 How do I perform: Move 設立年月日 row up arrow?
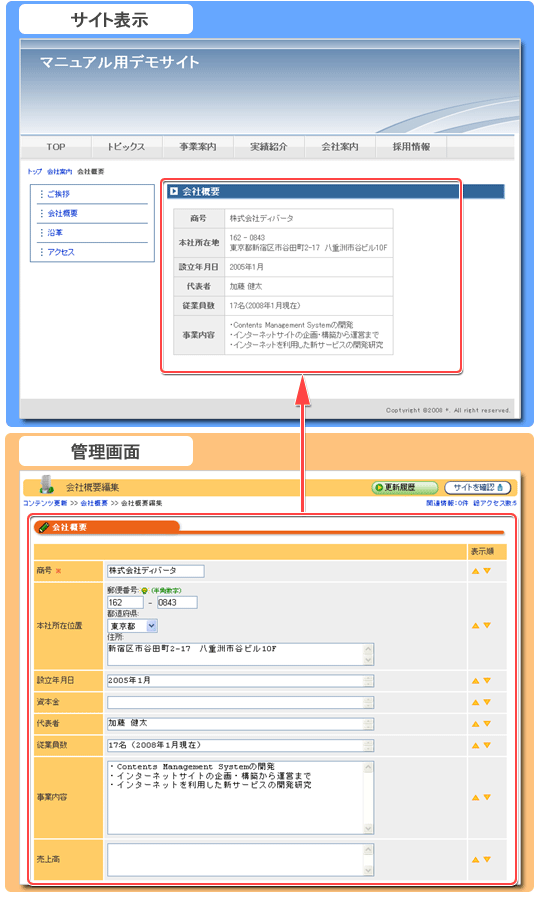[475, 681]
